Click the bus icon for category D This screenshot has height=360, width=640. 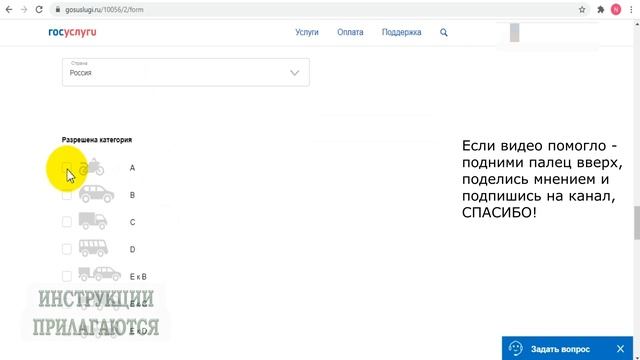(x=93, y=248)
